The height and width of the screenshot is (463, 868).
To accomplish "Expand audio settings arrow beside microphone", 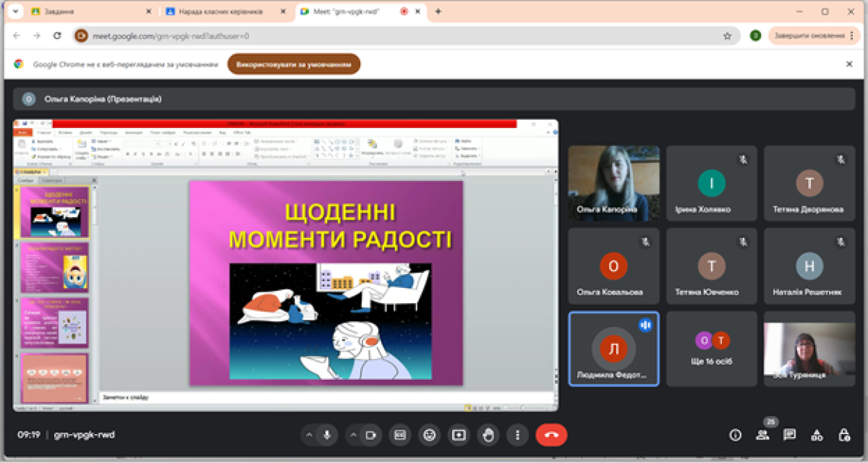I will [x=310, y=435].
